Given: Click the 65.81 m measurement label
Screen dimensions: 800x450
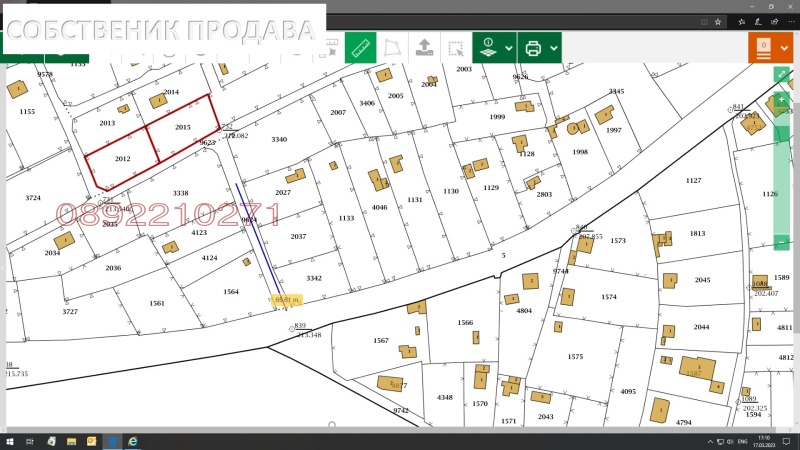Looking at the screenshot, I should (x=286, y=300).
